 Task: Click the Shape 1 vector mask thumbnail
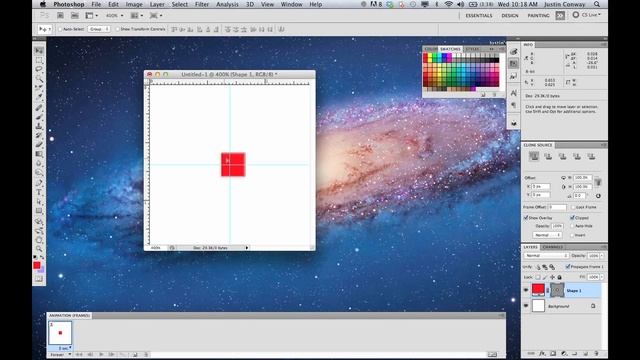click(x=557, y=290)
